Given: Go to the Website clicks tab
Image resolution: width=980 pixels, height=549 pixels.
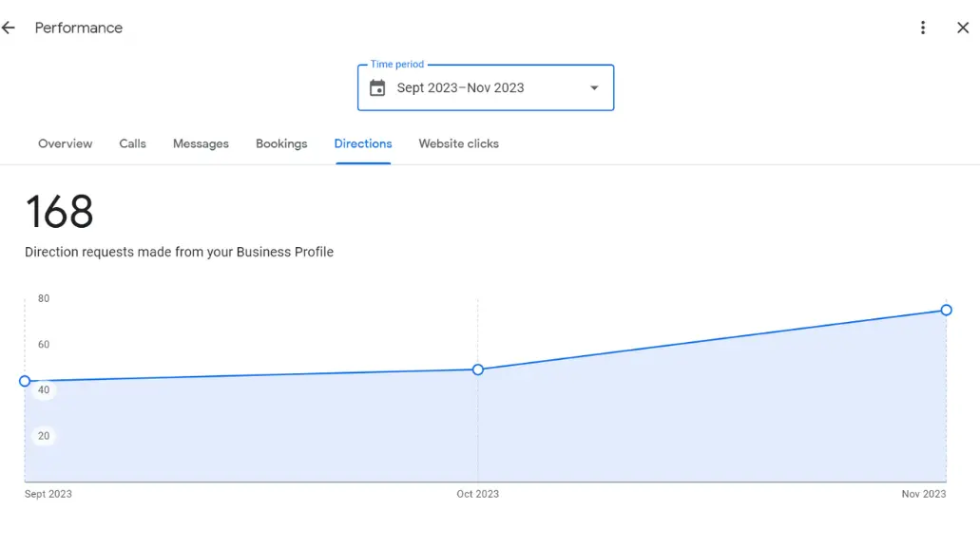Looking at the screenshot, I should tap(459, 143).
